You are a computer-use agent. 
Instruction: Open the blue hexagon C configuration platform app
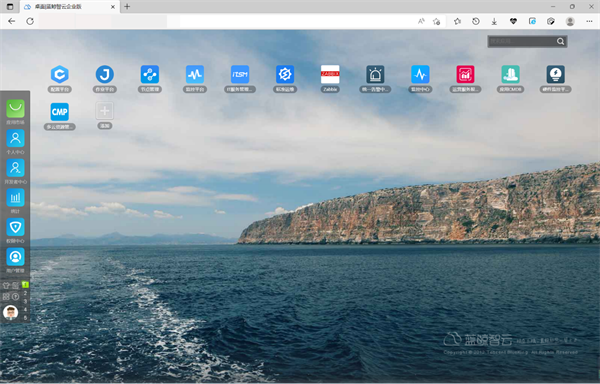pyautogui.click(x=60, y=75)
